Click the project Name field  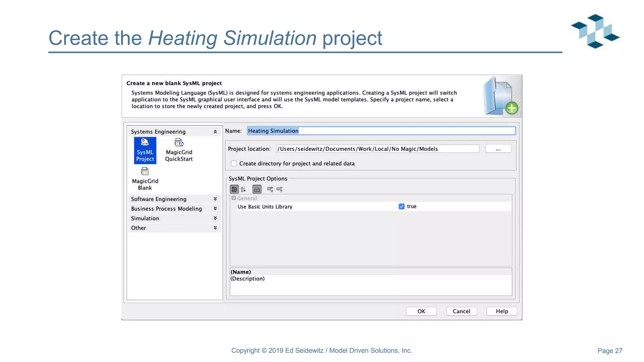pyautogui.click(x=381, y=131)
